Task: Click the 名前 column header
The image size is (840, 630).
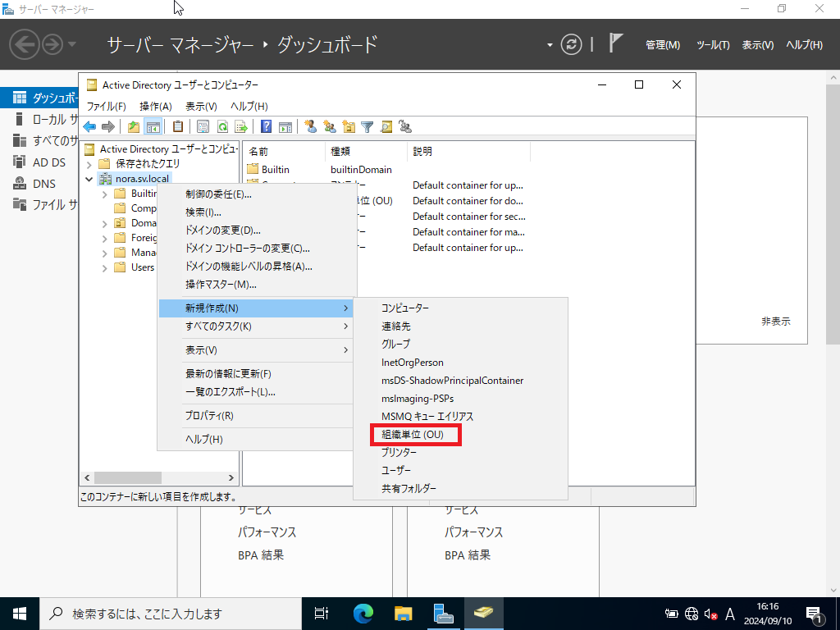Action: pos(284,152)
